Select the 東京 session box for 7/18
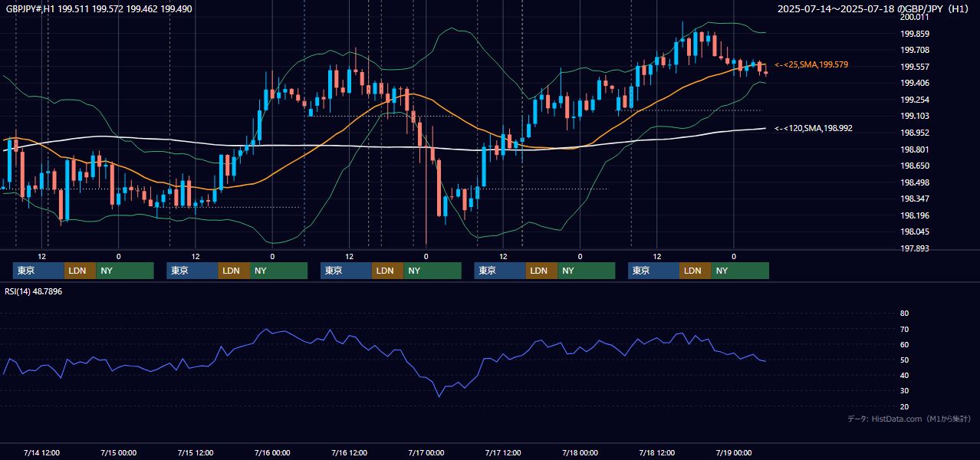980x460 pixels. click(654, 271)
